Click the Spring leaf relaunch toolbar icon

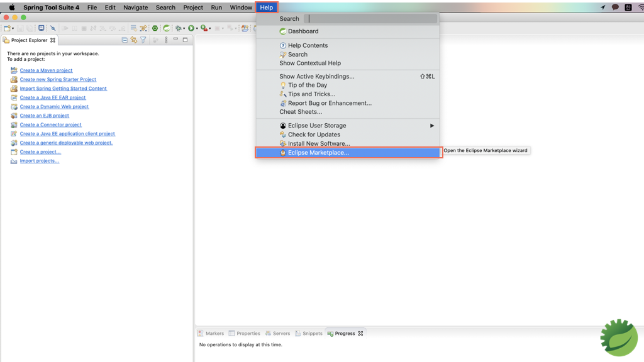tap(166, 28)
